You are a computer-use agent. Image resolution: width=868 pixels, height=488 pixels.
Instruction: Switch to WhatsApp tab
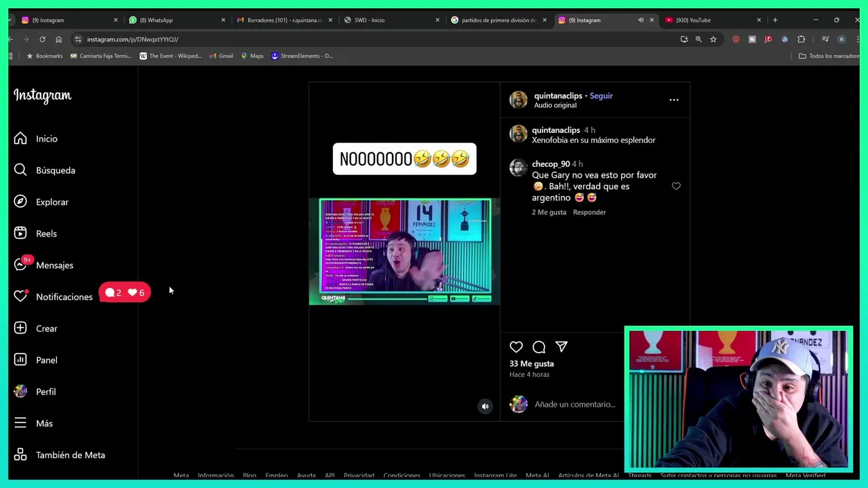pyautogui.click(x=176, y=20)
